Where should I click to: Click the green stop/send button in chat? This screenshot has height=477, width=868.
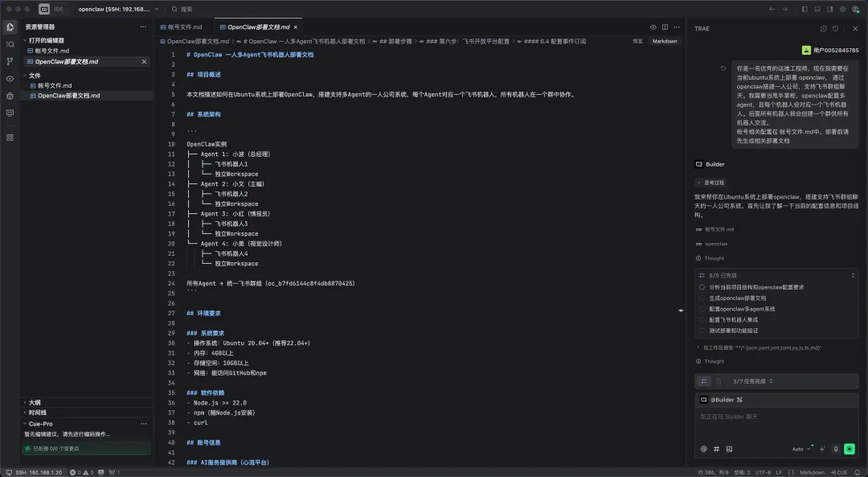coord(850,450)
